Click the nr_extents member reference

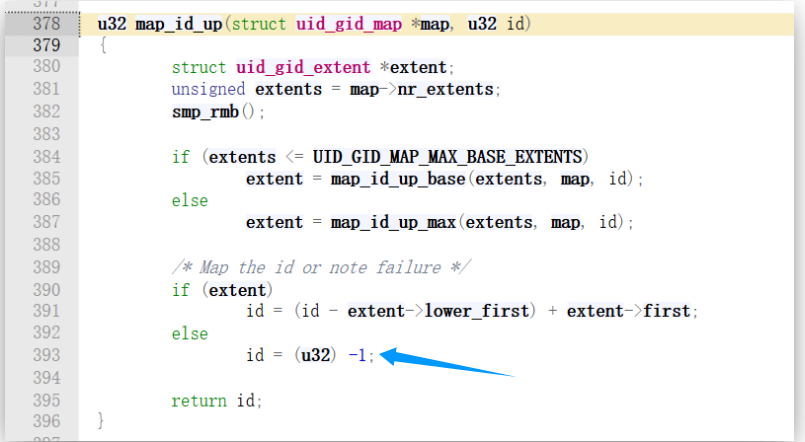(x=445, y=89)
